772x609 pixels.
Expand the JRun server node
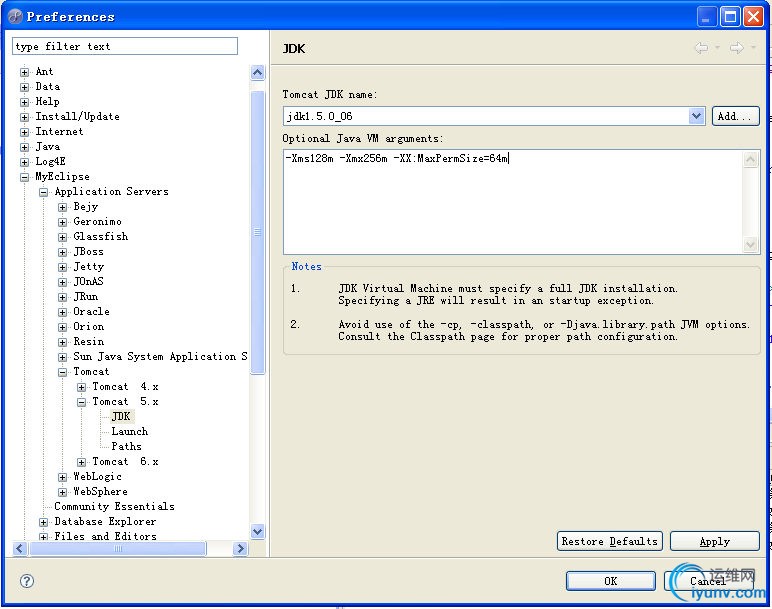pos(63,297)
